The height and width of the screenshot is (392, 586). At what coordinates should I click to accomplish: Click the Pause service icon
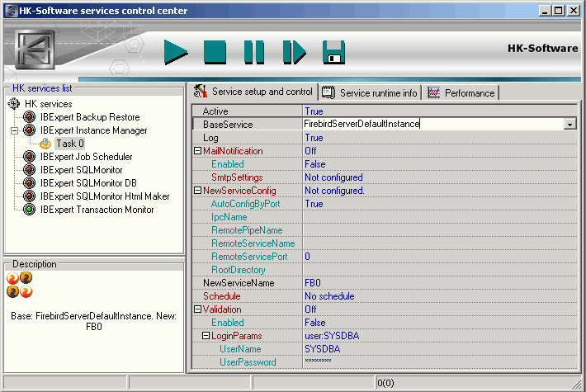(x=254, y=52)
